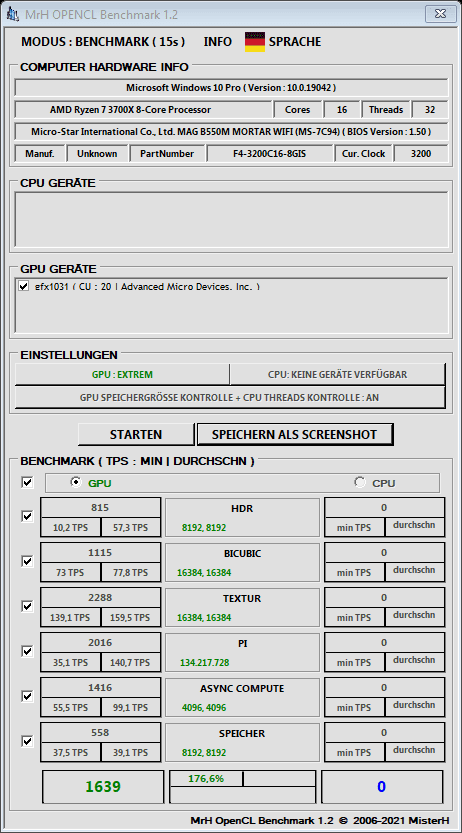Click the 57,3 TPS HDR average value
462x833 pixels.
click(x=130, y=528)
